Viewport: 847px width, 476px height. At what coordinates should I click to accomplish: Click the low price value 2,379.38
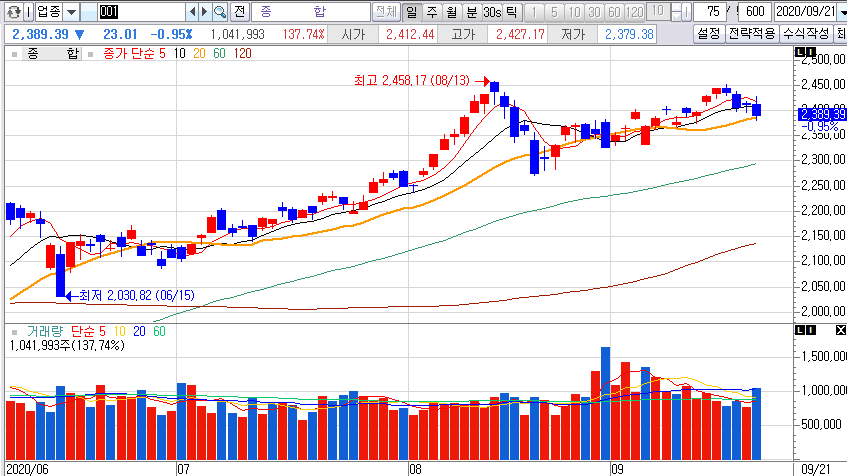(x=629, y=35)
